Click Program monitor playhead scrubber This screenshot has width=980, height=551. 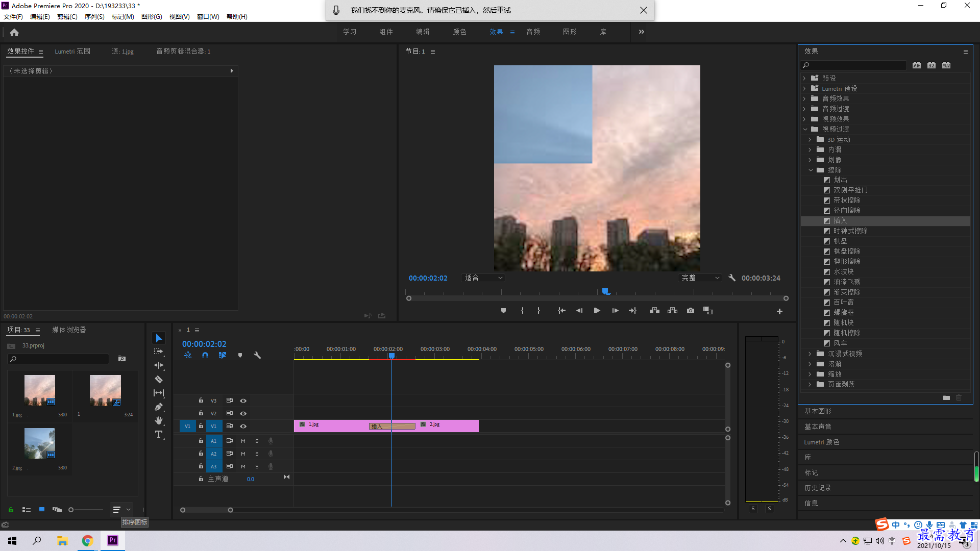(x=605, y=292)
